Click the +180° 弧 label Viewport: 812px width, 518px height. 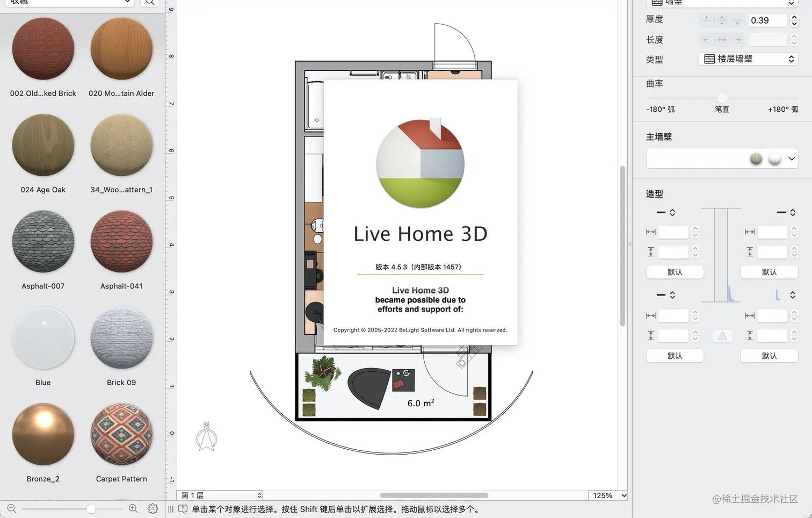pos(783,110)
